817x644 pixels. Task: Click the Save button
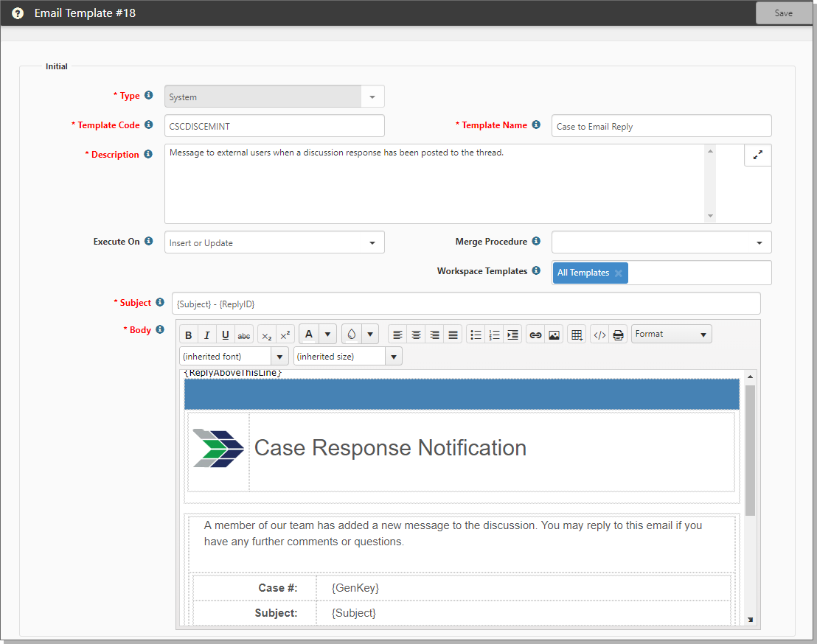tap(783, 13)
